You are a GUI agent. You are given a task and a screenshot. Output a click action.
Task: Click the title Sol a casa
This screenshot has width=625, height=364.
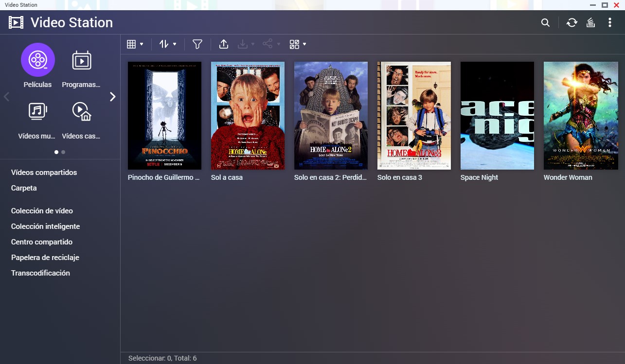227,177
